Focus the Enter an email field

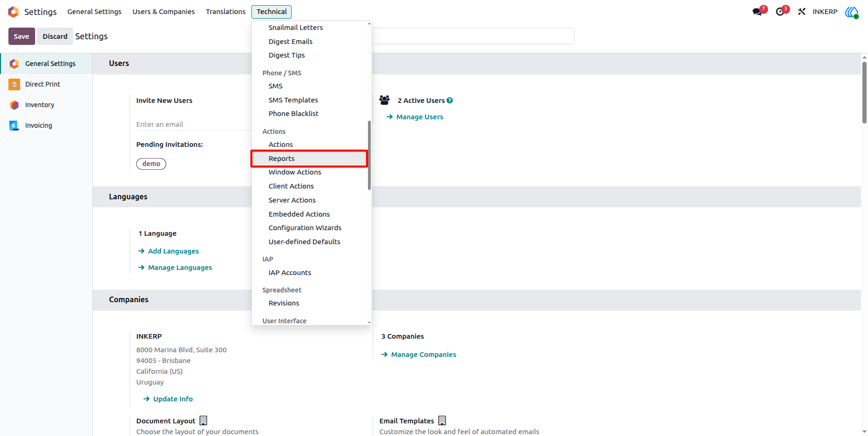pos(194,124)
